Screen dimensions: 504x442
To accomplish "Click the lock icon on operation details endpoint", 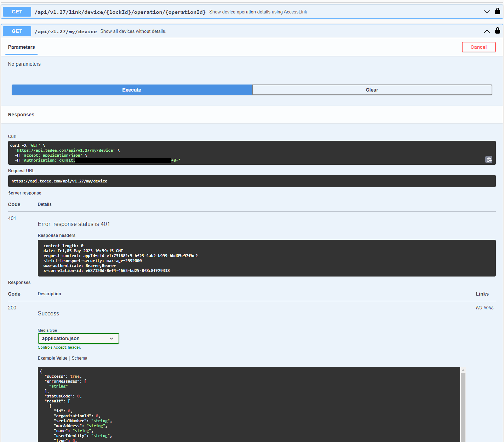I will pos(497,11).
